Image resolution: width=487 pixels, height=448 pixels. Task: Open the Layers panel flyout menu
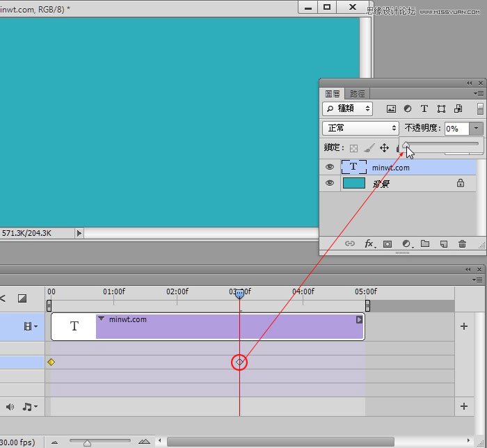coord(479,93)
